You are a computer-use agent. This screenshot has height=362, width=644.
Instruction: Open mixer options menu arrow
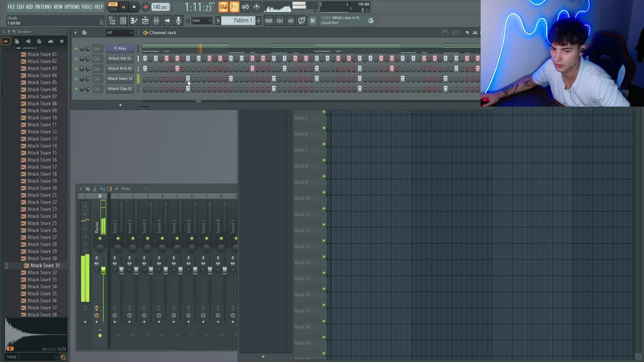[x=80, y=189]
